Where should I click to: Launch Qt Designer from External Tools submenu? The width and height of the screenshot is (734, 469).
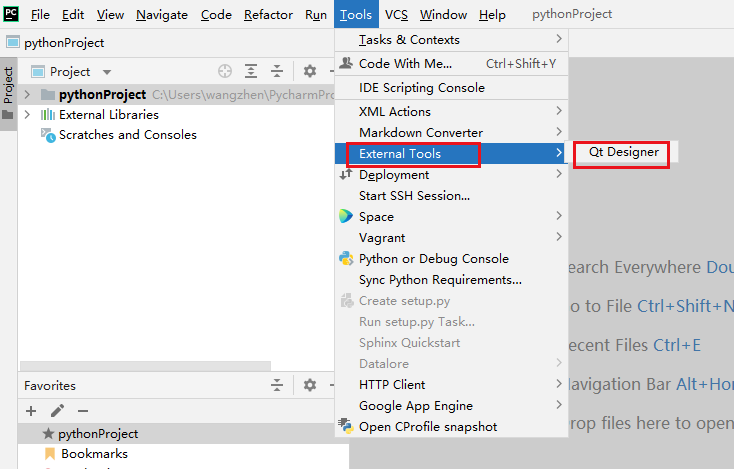coord(624,152)
